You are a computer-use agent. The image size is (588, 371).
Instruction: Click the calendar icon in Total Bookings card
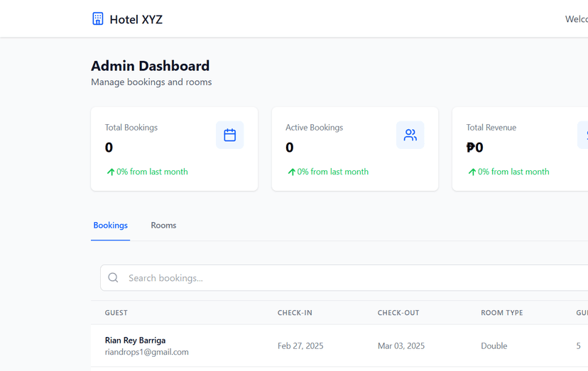coord(229,135)
